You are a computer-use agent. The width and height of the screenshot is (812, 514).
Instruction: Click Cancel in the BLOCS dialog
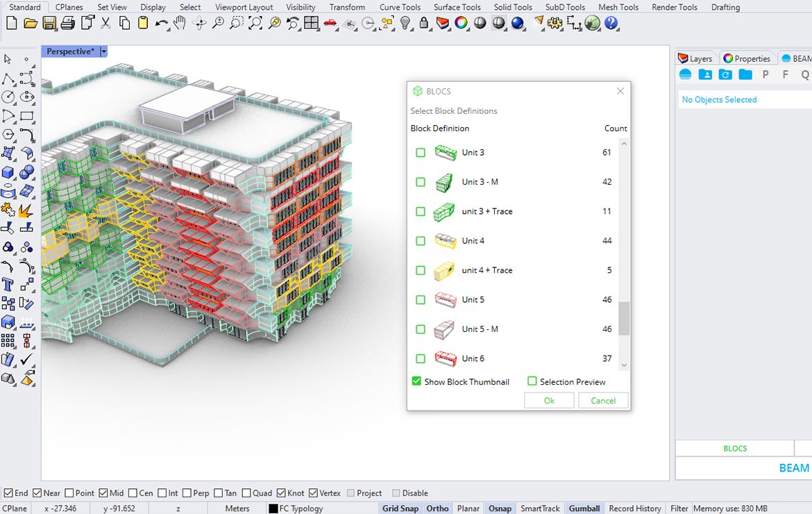click(x=602, y=400)
